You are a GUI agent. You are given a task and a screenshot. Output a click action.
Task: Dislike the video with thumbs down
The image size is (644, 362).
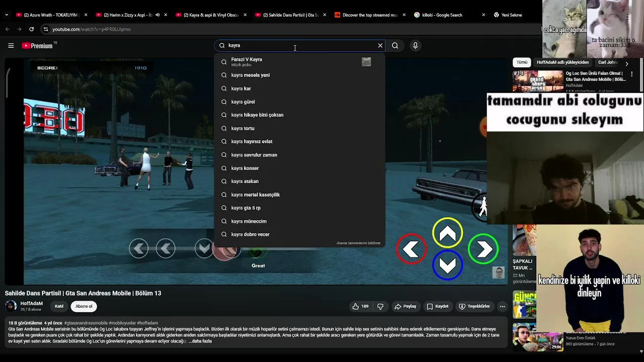(x=380, y=306)
